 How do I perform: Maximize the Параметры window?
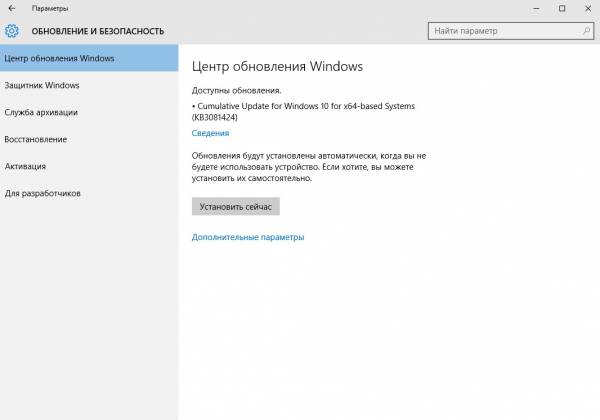coord(562,8)
